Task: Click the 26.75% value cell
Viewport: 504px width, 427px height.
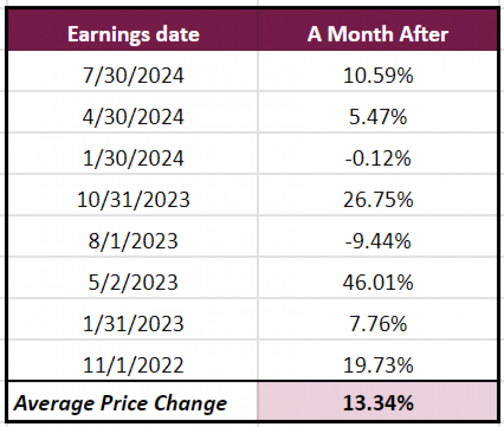Action: [377, 199]
